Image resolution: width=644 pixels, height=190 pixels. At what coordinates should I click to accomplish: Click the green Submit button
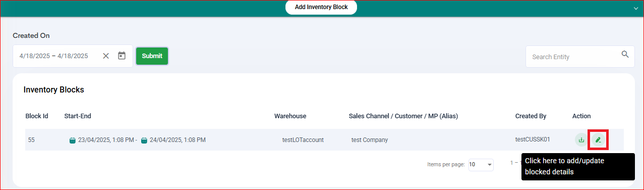tap(152, 56)
